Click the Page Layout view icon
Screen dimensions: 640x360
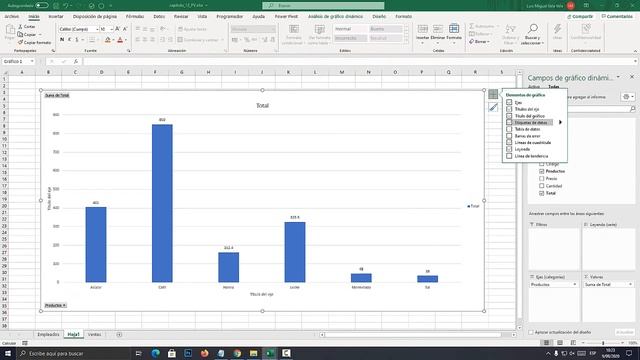(x=560, y=343)
